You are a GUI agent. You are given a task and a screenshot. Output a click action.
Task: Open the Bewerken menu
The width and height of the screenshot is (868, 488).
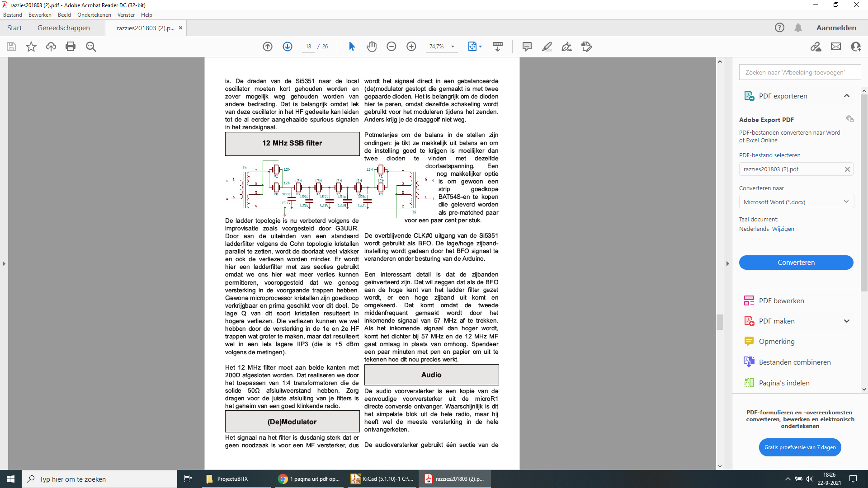tap(40, 15)
